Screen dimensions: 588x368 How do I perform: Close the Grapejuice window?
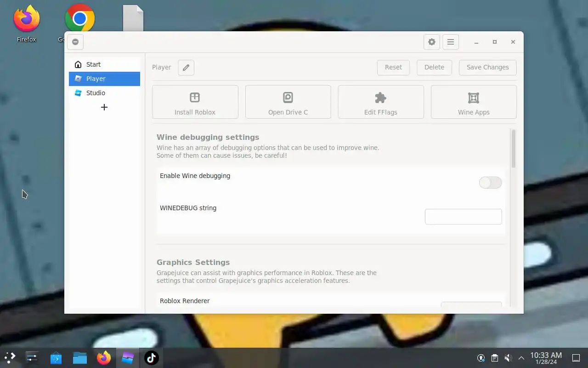tap(513, 42)
